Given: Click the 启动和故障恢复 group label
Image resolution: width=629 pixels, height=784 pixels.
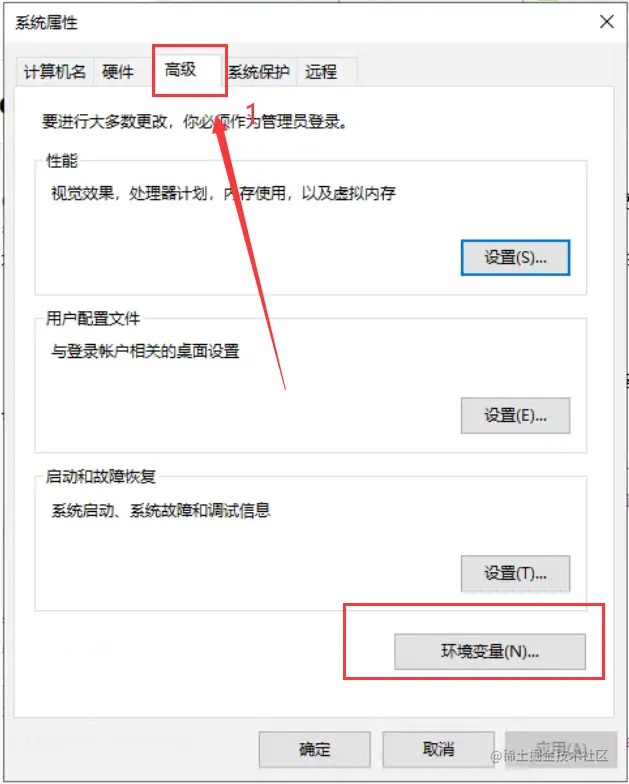Looking at the screenshot, I should tap(100, 476).
